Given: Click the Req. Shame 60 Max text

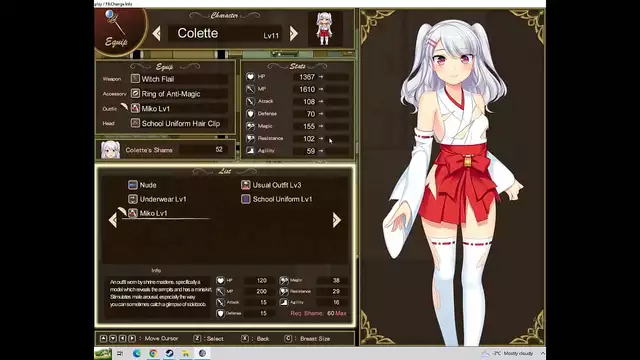Looking at the screenshot, I should (x=318, y=313).
